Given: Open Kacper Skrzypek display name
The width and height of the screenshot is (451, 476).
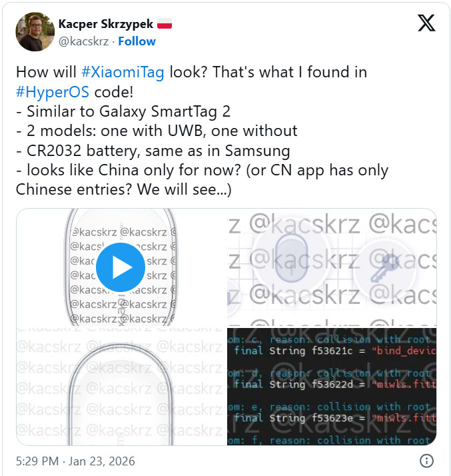Looking at the screenshot, I should 105,24.
